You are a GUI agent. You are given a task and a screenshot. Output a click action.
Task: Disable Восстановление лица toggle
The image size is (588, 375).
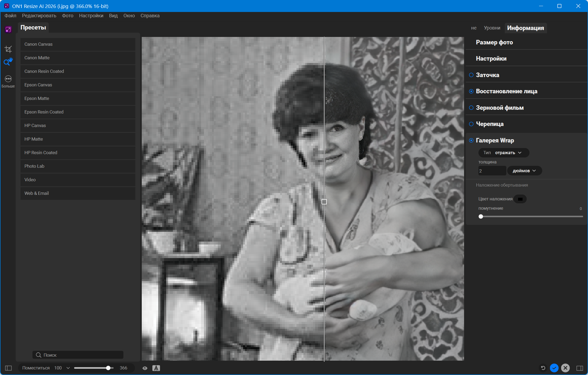(x=471, y=91)
